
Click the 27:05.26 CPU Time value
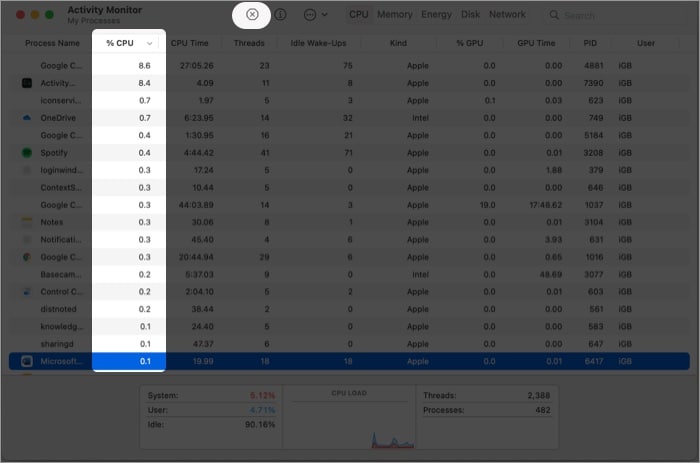pyautogui.click(x=196, y=66)
